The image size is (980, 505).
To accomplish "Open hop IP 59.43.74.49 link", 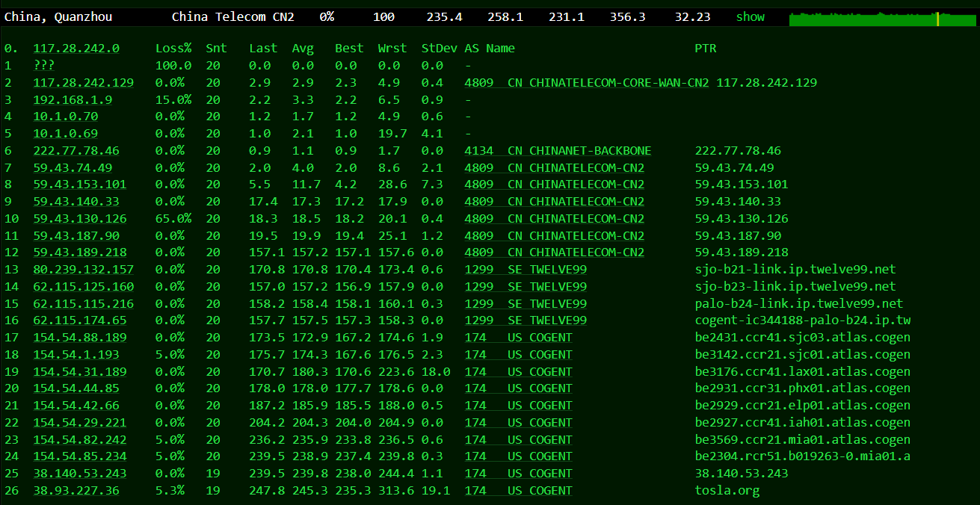I will (x=73, y=167).
